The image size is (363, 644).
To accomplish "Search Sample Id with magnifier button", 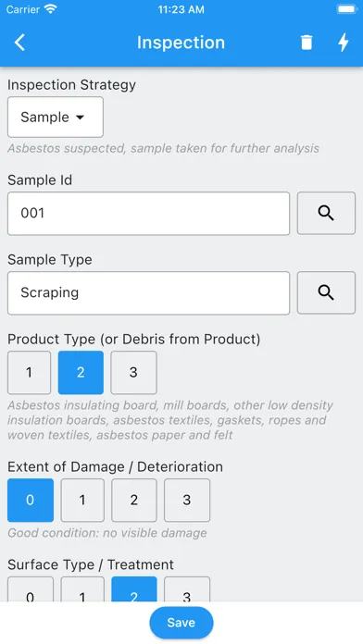I will tap(326, 213).
